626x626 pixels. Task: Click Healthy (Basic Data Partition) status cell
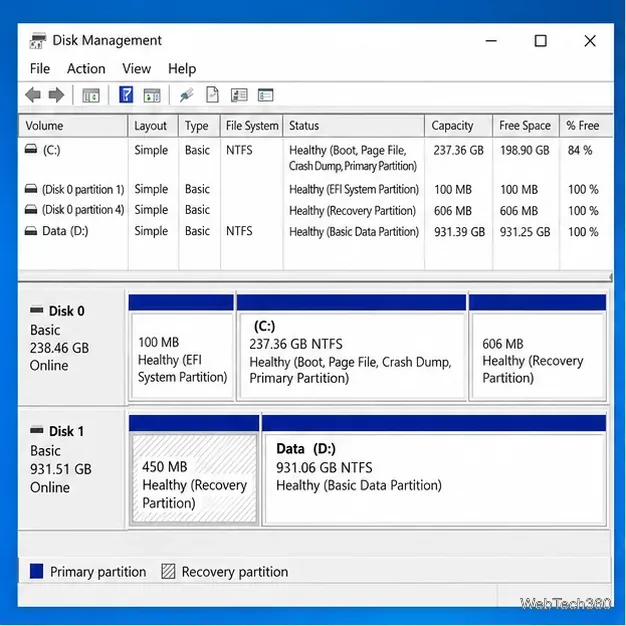354,232
